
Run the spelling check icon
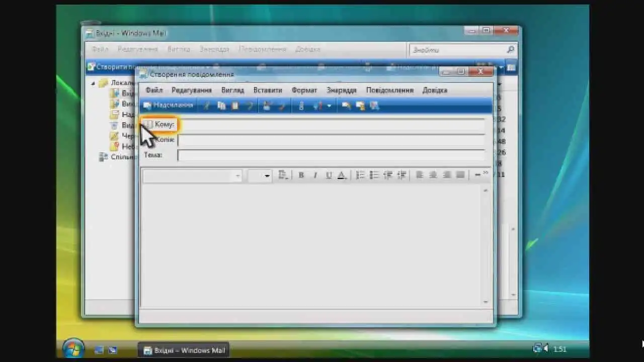tap(282, 106)
